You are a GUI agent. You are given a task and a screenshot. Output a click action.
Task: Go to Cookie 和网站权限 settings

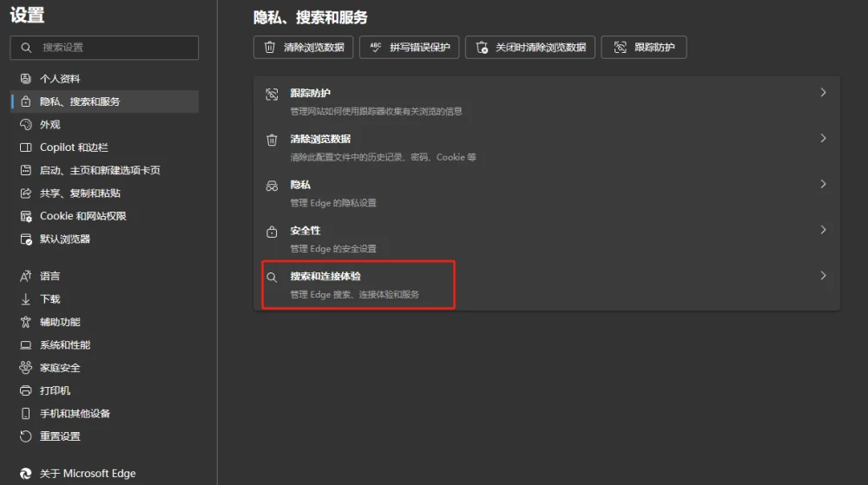[x=83, y=216]
